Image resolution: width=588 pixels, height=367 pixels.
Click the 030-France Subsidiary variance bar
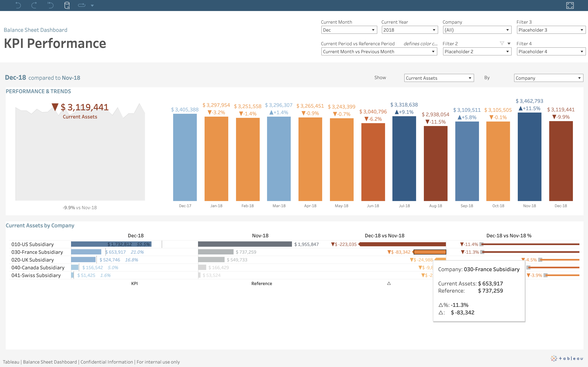pyautogui.click(x=430, y=252)
